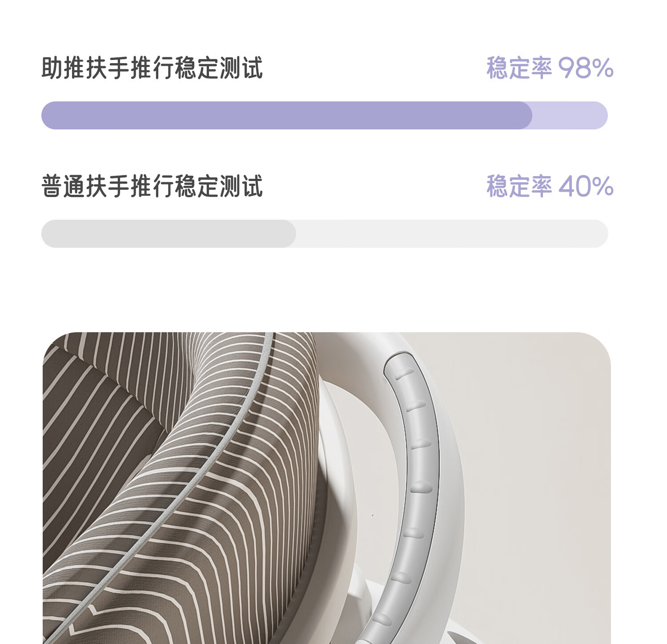Select the 稳定率 98% label
The height and width of the screenshot is (644, 667).
click(x=550, y=68)
